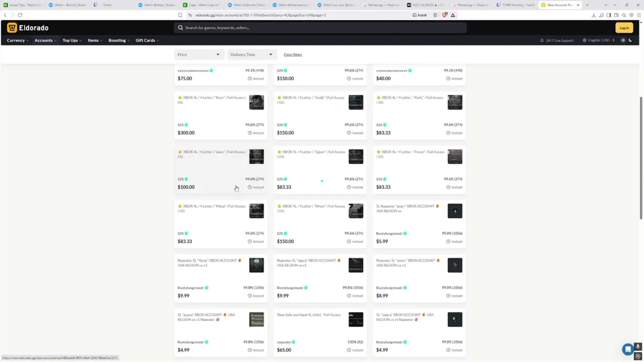Expand the Items menu
The image size is (644, 362).
(95, 40)
